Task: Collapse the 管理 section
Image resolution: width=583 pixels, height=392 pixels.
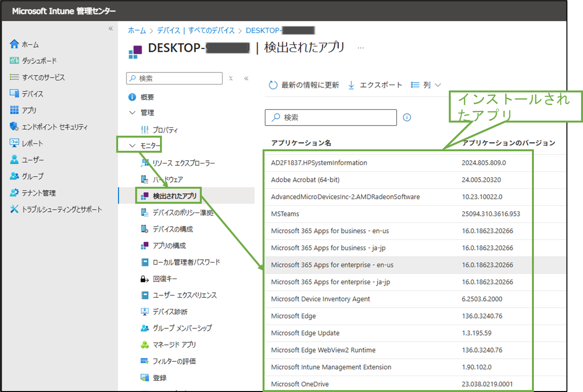Action: pyautogui.click(x=132, y=112)
